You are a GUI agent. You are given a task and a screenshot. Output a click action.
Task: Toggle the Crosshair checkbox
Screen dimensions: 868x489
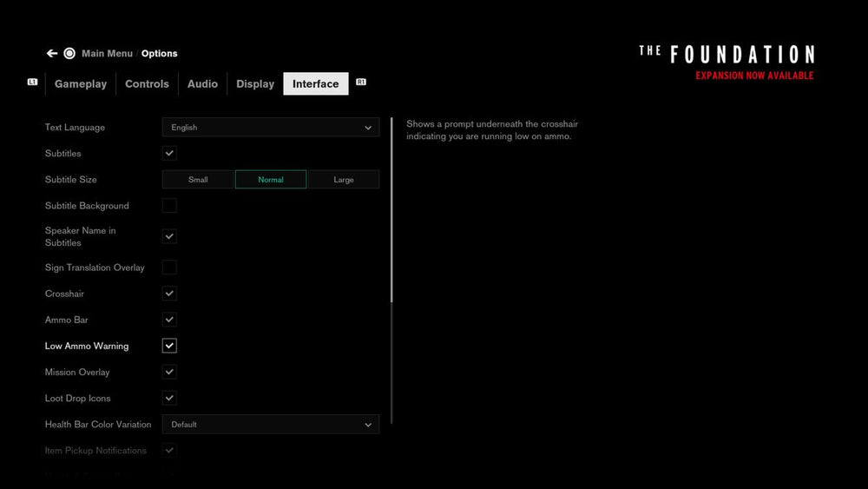coord(169,294)
